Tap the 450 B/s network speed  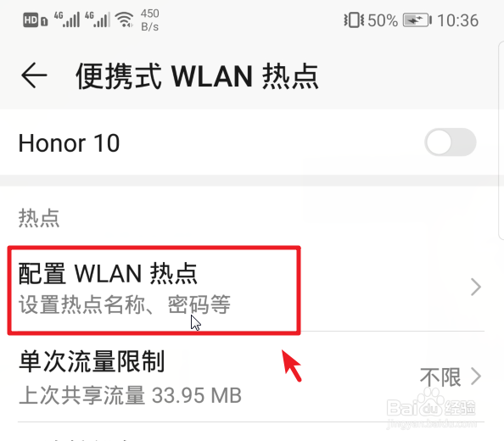click(x=150, y=20)
